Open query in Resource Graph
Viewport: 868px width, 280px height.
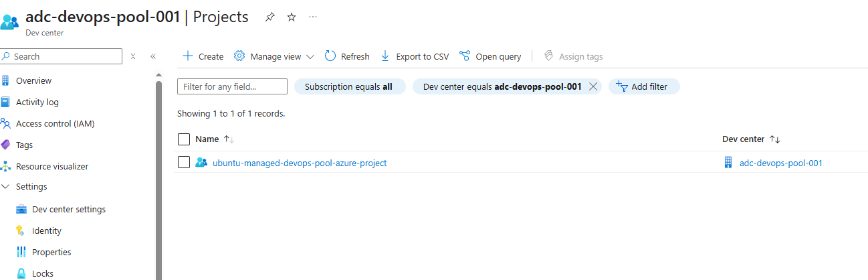tap(490, 56)
